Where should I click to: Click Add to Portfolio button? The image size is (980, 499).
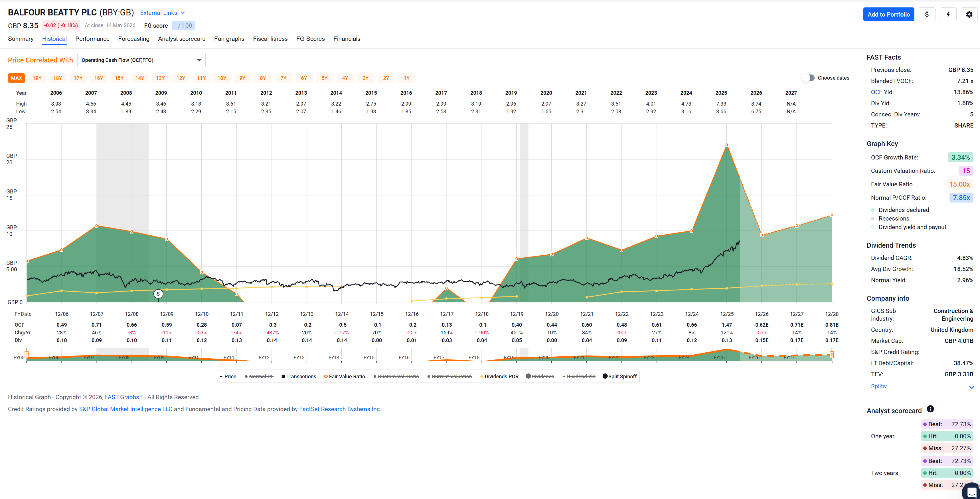click(x=888, y=15)
